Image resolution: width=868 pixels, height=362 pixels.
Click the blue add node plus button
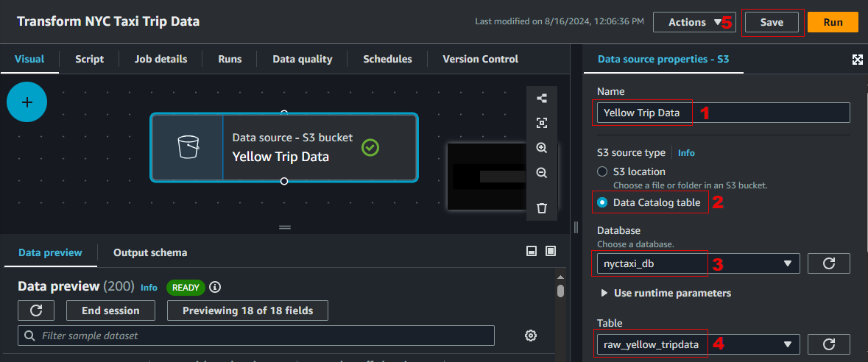point(27,102)
